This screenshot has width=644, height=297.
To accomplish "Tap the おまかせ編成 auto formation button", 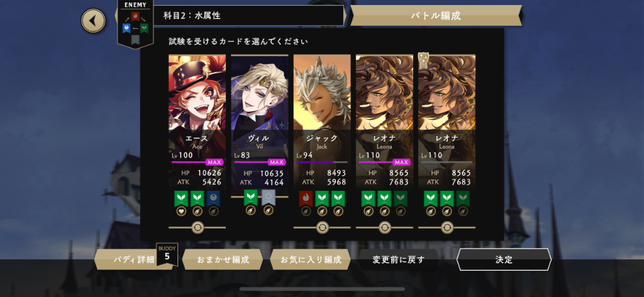I will pyautogui.click(x=223, y=260).
